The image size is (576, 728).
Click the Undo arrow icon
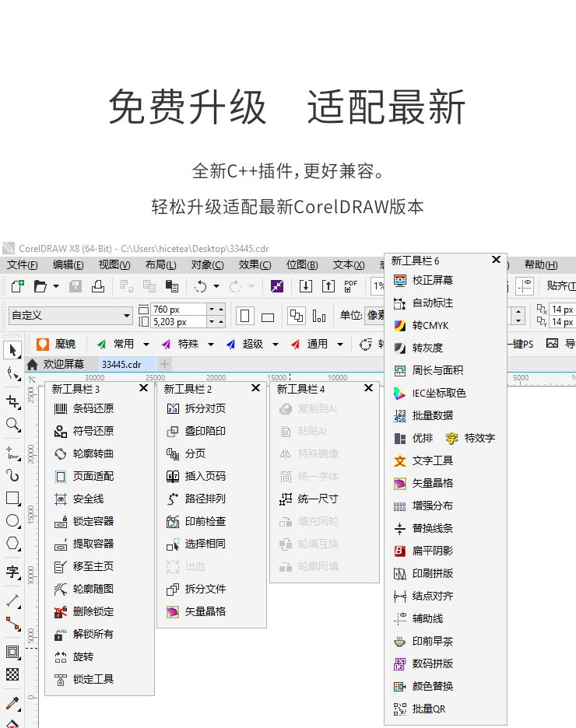[x=201, y=286]
